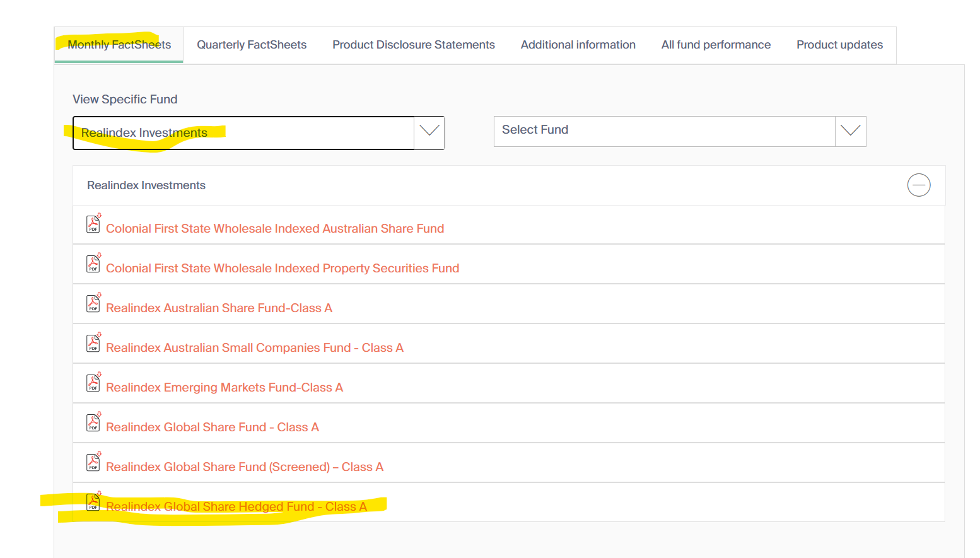Screen dimensions: 980x558
Task: Collapse the Realindex Investments section with minus icon
Action: pyautogui.click(x=918, y=185)
